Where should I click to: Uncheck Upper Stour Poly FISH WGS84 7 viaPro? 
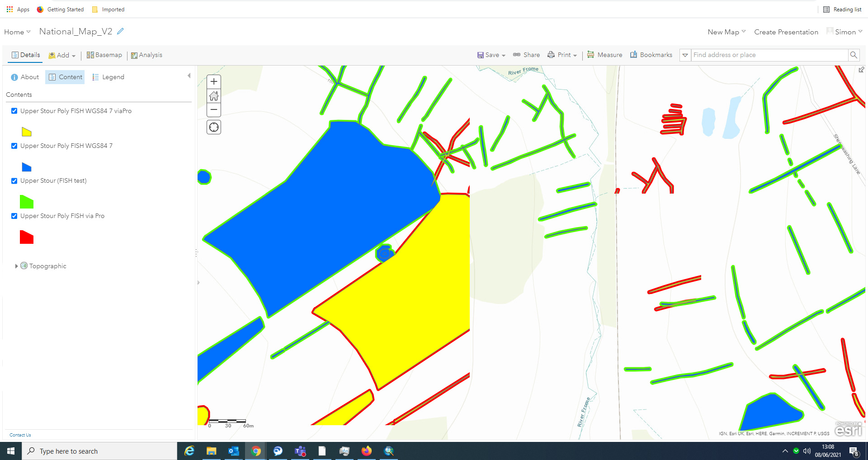(14, 111)
